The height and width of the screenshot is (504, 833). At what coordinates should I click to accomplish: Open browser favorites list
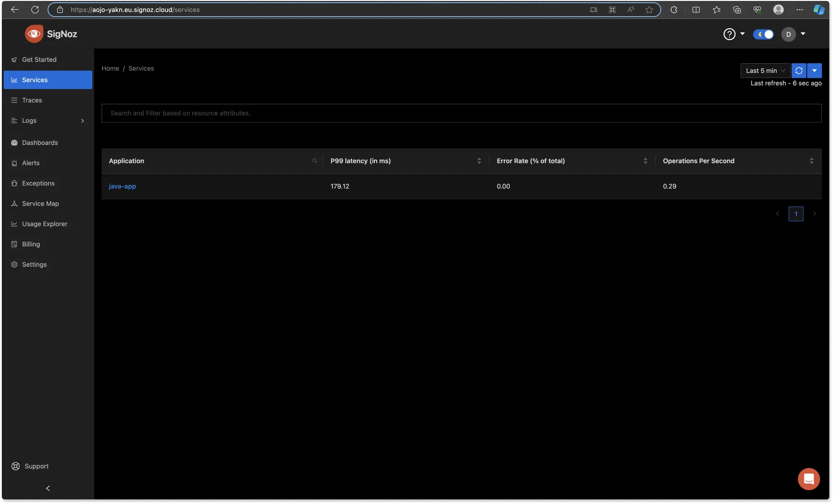(x=717, y=10)
